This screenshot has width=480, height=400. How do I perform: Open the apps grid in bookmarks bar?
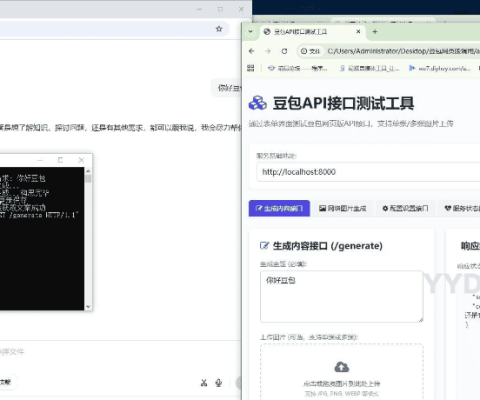[x=251, y=68]
